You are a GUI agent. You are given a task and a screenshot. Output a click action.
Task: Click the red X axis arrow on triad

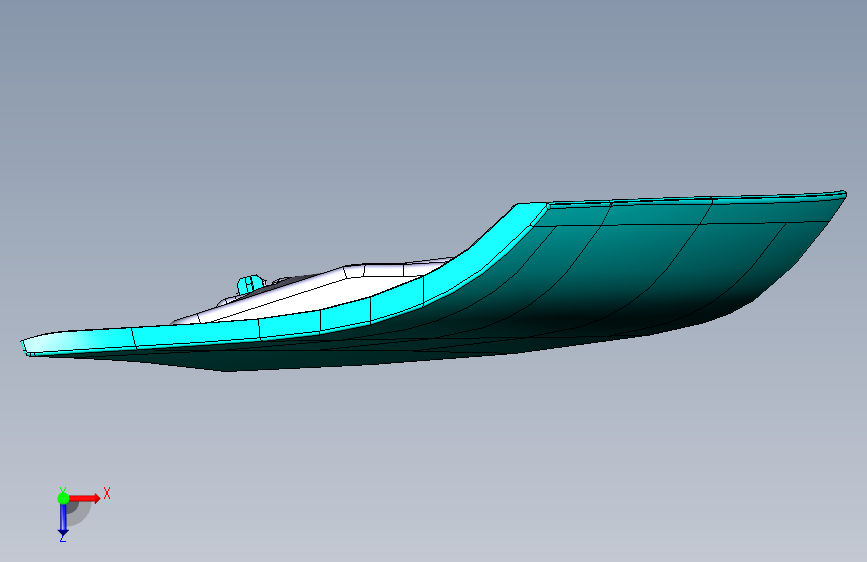click(85, 498)
